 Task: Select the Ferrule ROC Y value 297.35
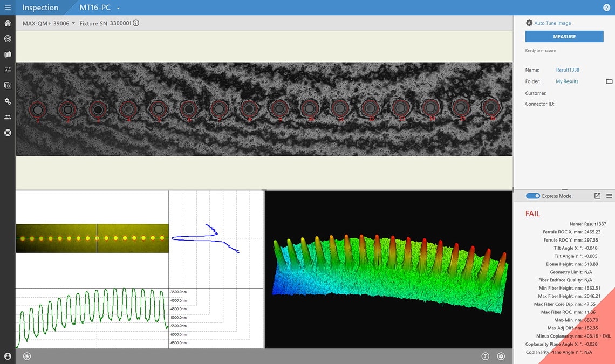click(591, 240)
